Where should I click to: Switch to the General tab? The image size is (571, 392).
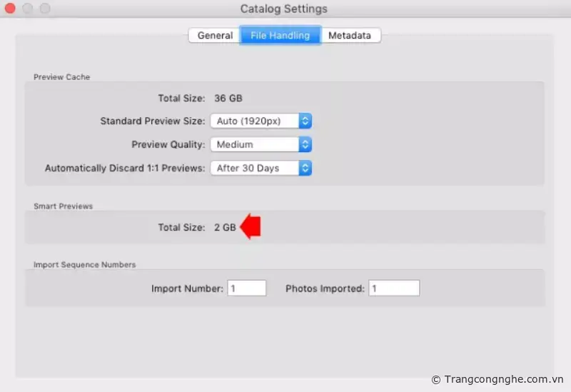pos(215,35)
